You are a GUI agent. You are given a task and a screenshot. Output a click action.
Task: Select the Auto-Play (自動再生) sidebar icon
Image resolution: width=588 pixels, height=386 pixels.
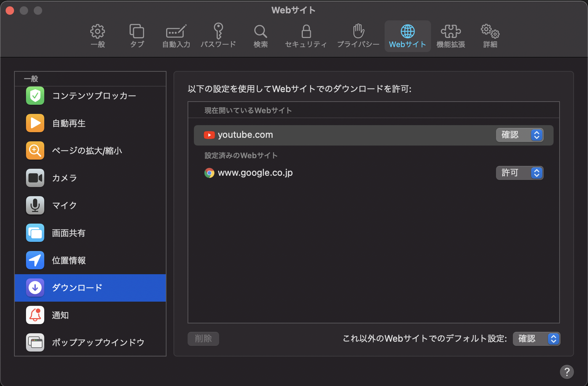coord(35,123)
